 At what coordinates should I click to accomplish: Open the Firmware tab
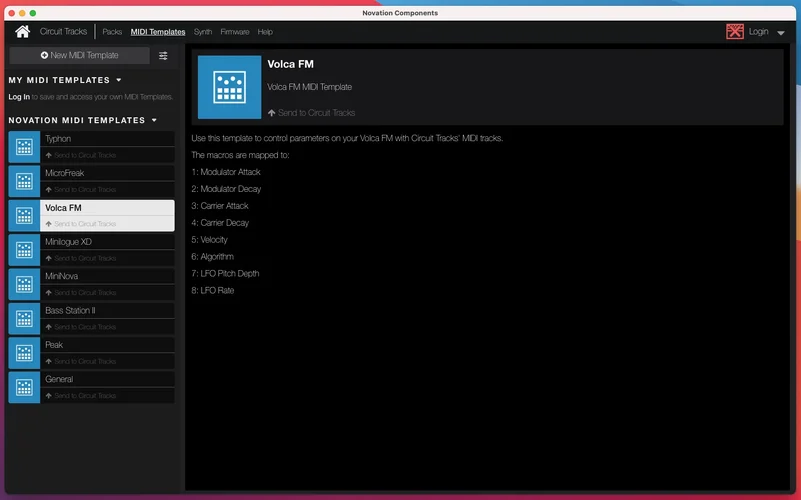[x=234, y=32]
